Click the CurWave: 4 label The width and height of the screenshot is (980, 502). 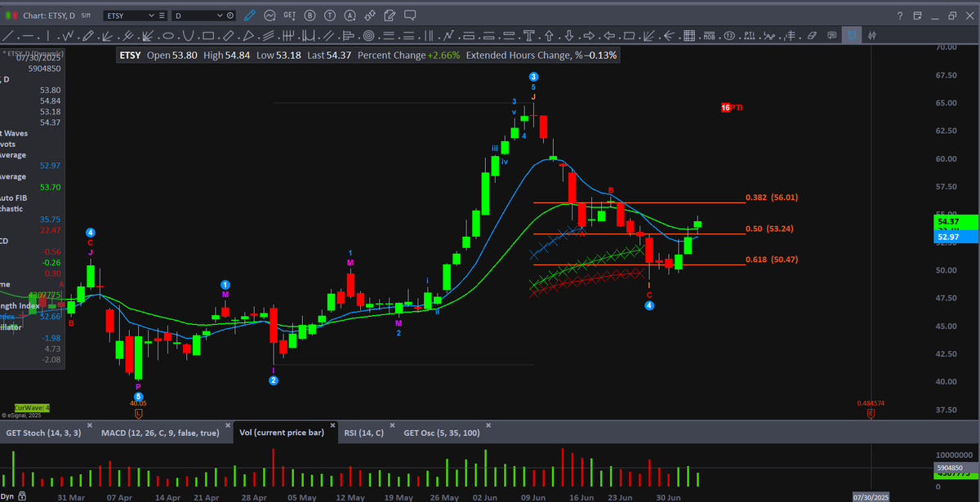32,408
